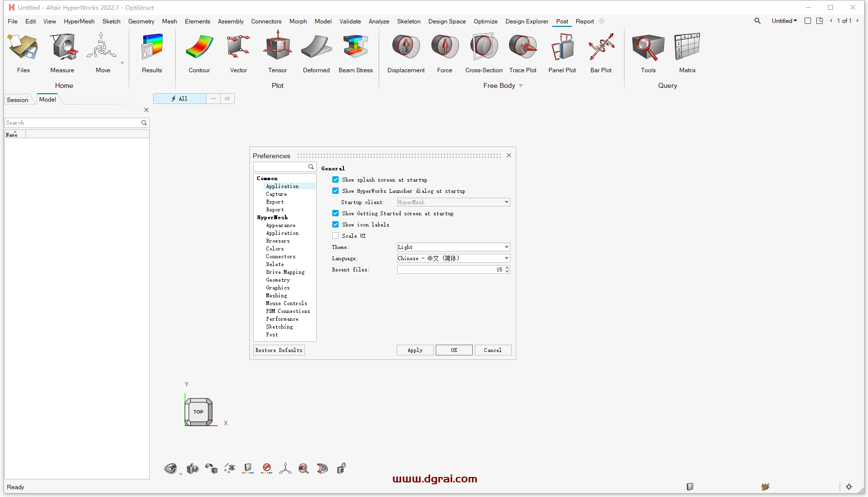Select Export in the preferences tree
The image size is (868, 497).
(x=275, y=202)
